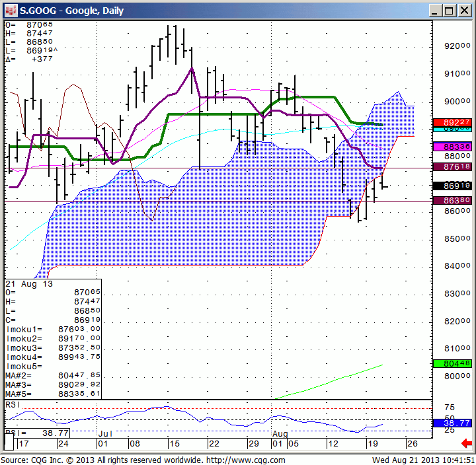
Task: Click the Δ= +377 change readout
Action: tap(29, 59)
